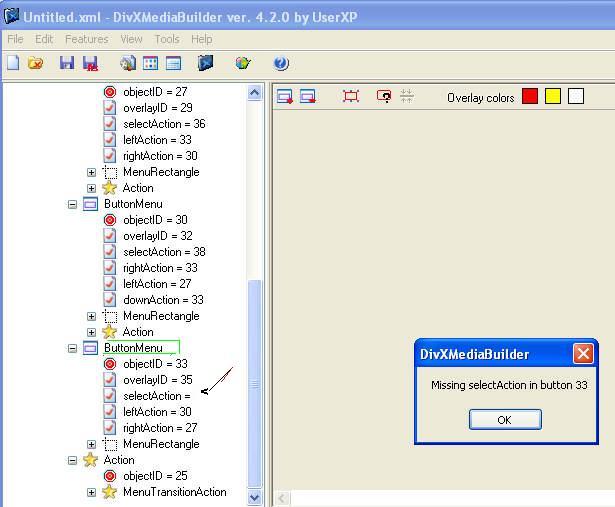Click the colorful globe toolbar icon
This screenshot has height=507, width=615.
[x=243, y=63]
